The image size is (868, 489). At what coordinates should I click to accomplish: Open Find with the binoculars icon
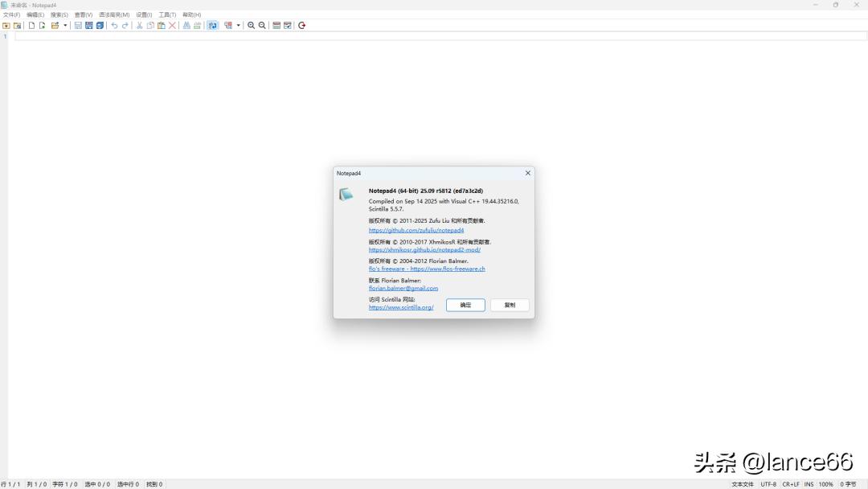tap(186, 26)
